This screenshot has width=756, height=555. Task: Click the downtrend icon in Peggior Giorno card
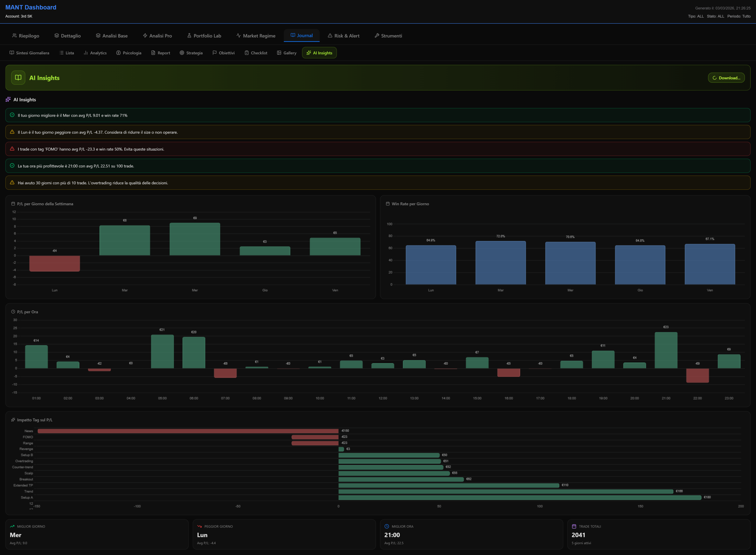(200, 526)
